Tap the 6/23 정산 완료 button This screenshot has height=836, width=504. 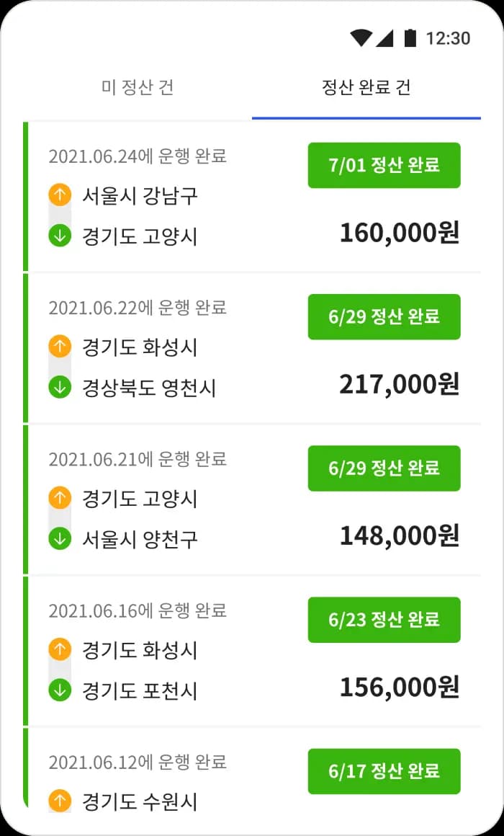[x=384, y=620]
